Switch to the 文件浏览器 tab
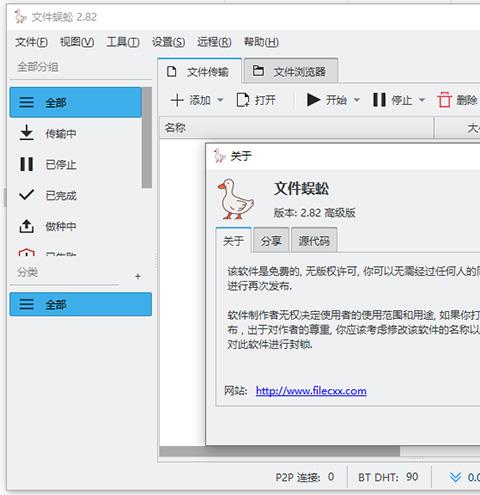Image resolution: width=480 pixels, height=495 pixels. pyautogui.click(x=291, y=71)
